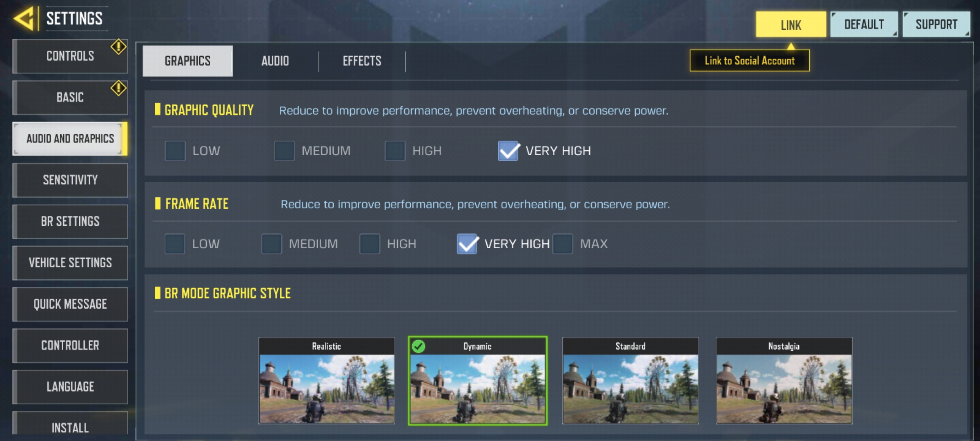Click the warning icon on Controls

tap(118, 47)
